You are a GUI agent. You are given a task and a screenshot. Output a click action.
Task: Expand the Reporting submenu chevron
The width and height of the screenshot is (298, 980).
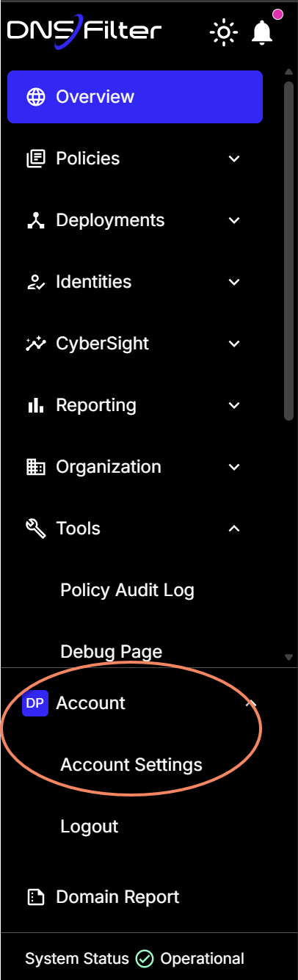point(234,405)
